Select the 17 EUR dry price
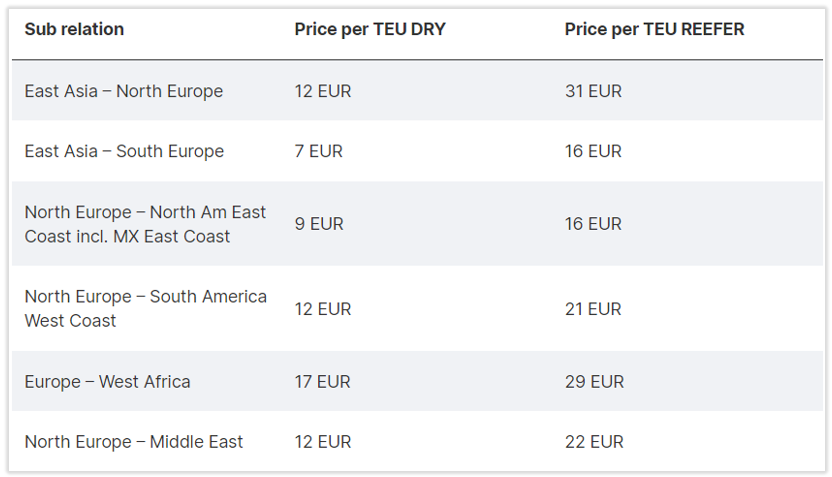Screen dimensions: 832x477 pyautogui.click(x=322, y=381)
